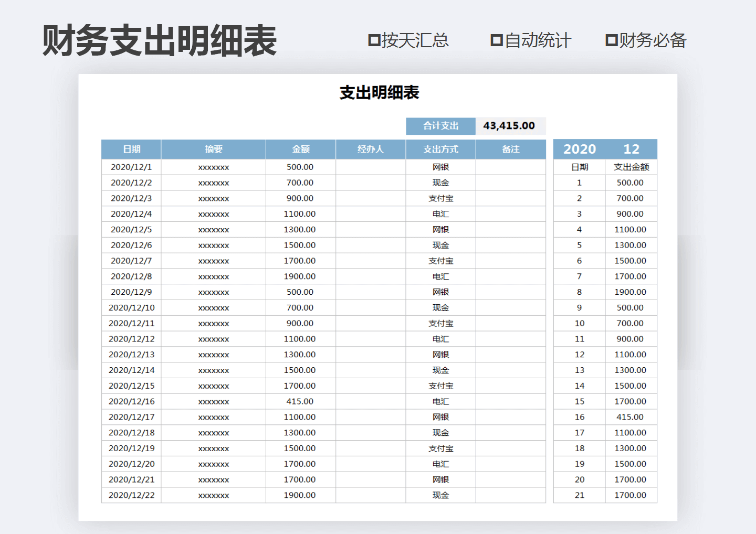The height and width of the screenshot is (534, 756).
Task: Click the 日期 column header
Action: click(x=131, y=149)
